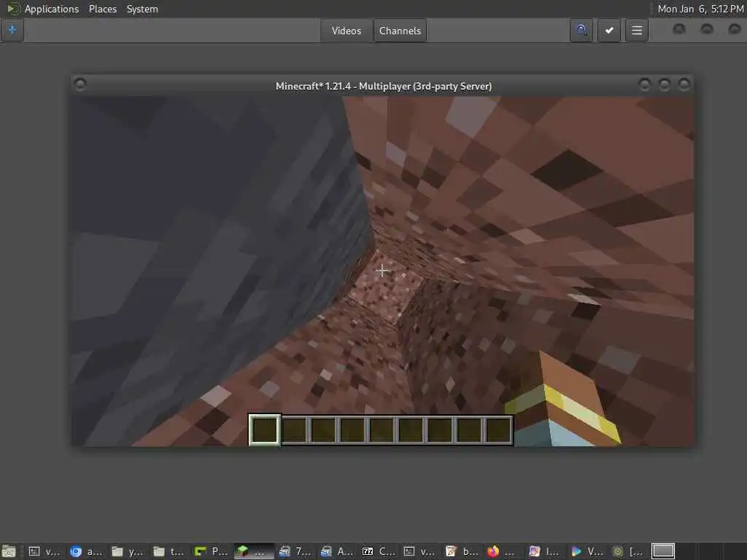
Task: Open the hamburger menu in header bar
Action: (x=636, y=31)
